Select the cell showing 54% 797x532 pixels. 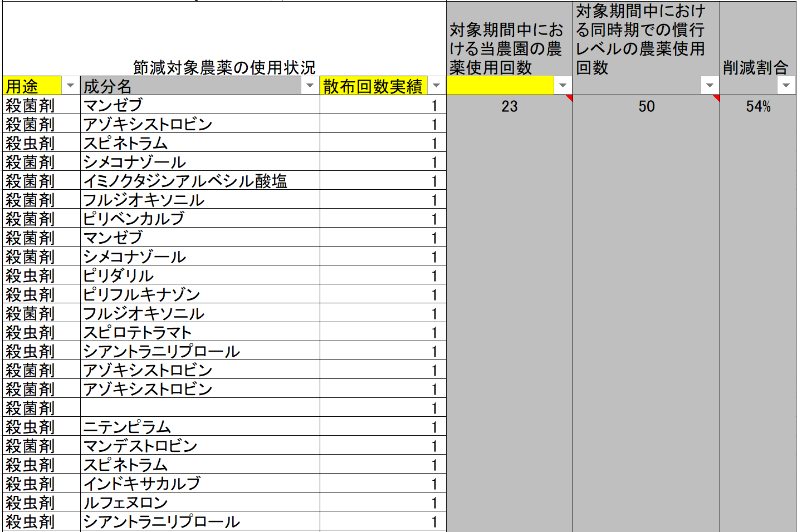757,106
